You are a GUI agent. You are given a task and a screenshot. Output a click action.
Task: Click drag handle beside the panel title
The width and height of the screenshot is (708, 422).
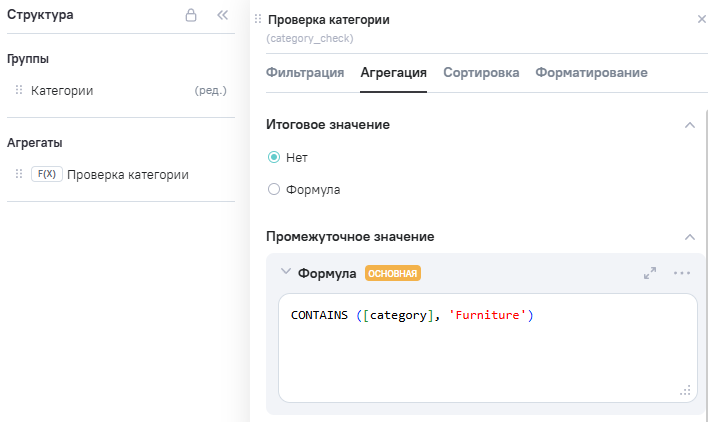259,20
